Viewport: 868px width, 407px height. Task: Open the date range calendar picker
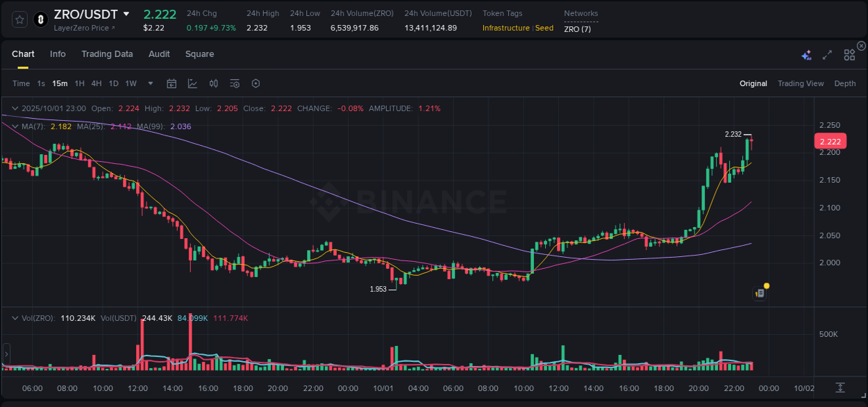(x=172, y=83)
